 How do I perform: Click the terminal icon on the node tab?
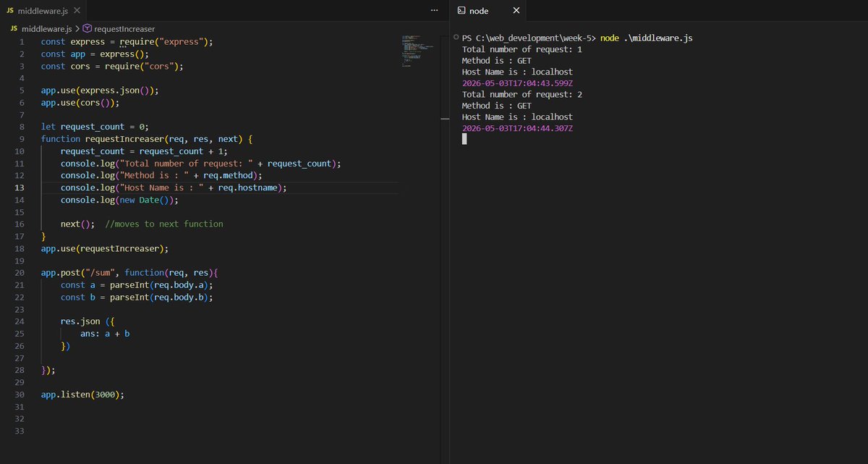click(x=461, y=11)
